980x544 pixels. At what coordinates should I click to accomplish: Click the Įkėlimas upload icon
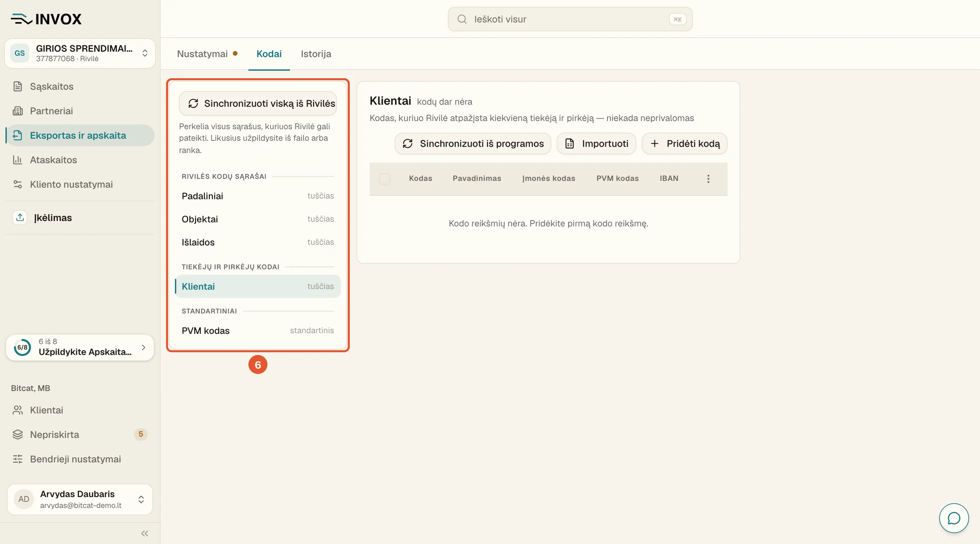click(20, 218)
